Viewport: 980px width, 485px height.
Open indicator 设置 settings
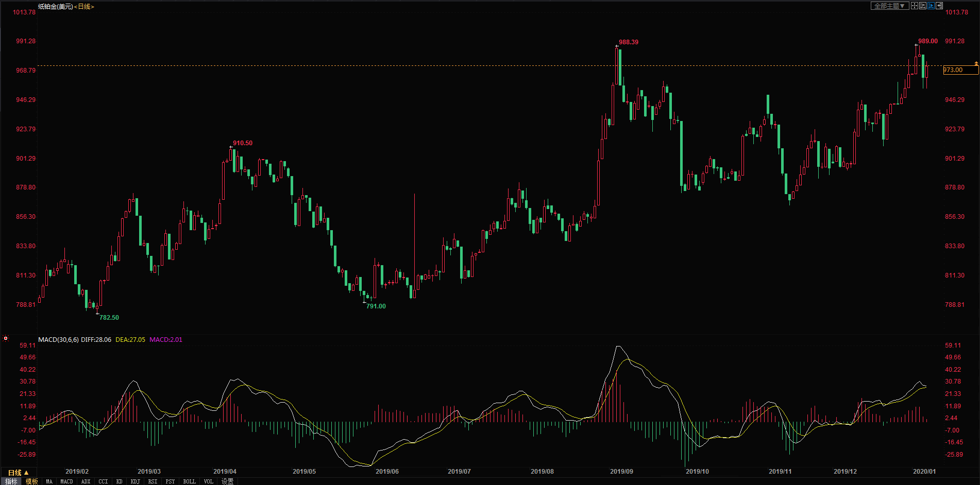(x=228, y=481)
